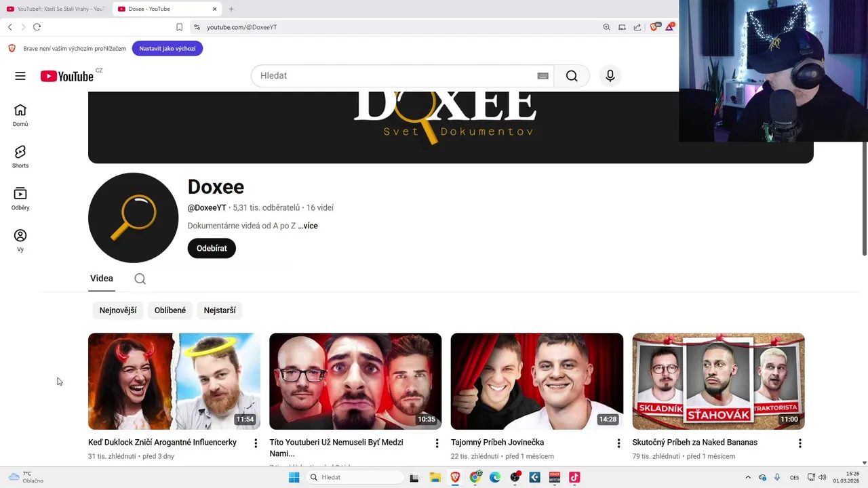868x488 pixels.
Task: Open Shorts from the sidebar
Action: [x=20, y=157]
